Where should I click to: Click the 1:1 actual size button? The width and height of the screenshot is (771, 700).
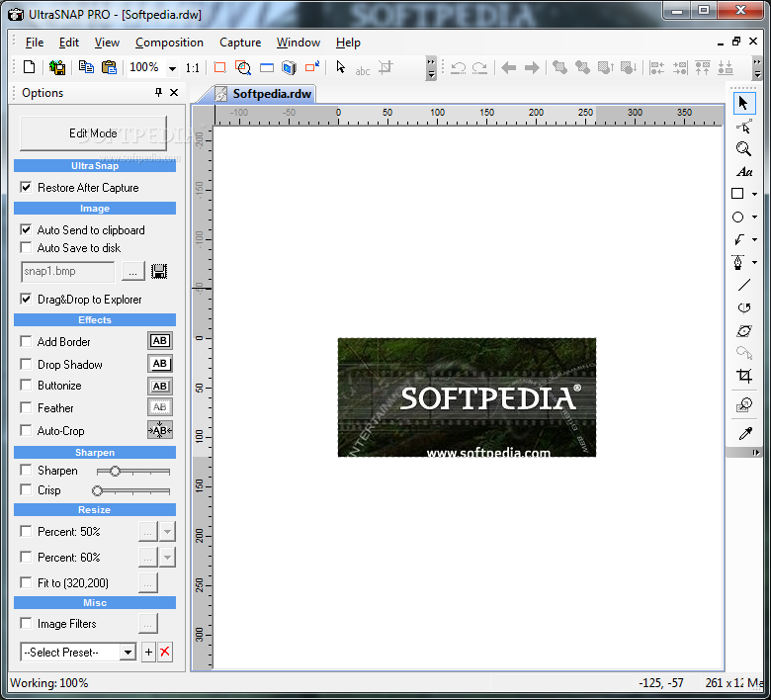pos(193,68)
